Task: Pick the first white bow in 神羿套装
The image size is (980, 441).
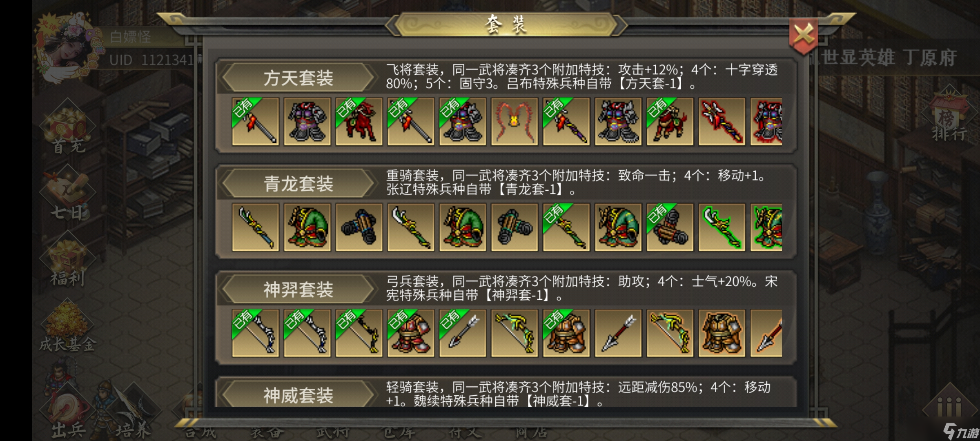Action: coord(255,333)
